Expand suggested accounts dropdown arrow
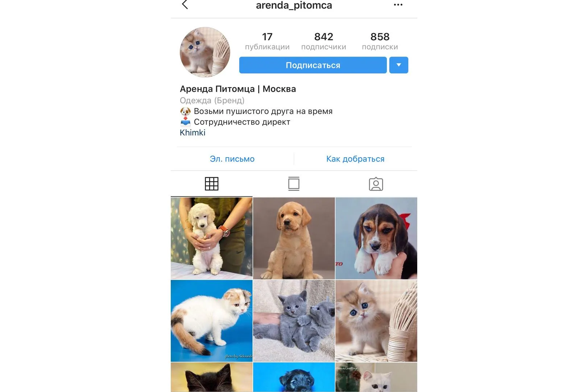588x392 pixels. coord(399,65)
